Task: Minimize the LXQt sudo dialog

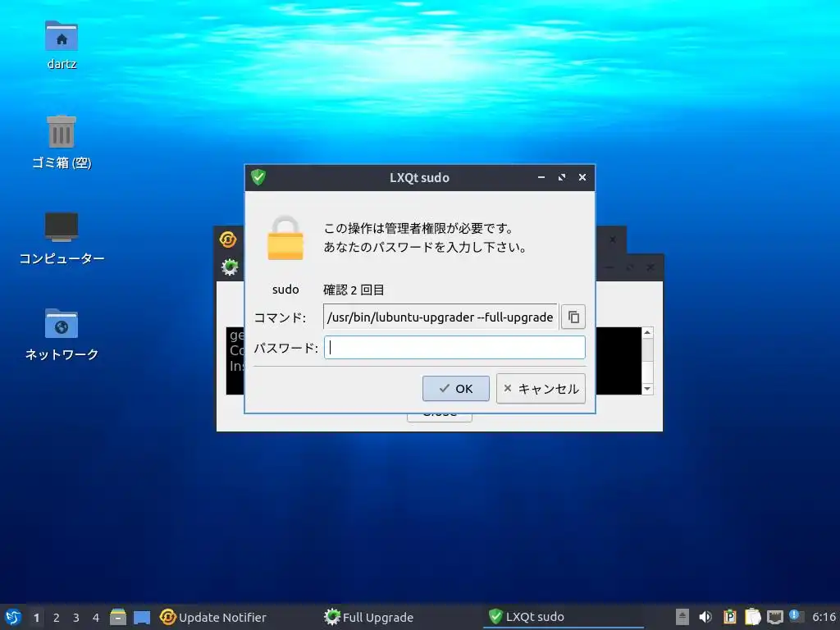Action: (x=541, y=177)
